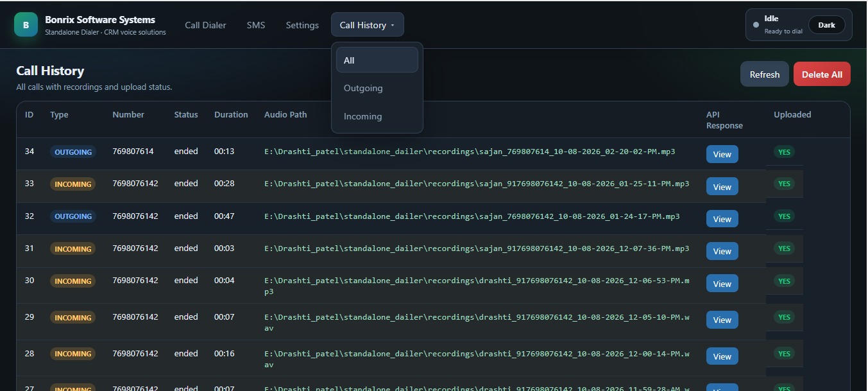View API response for call ID 32
The height and width of the screenshot is (391, 868).
pos(722,219)
